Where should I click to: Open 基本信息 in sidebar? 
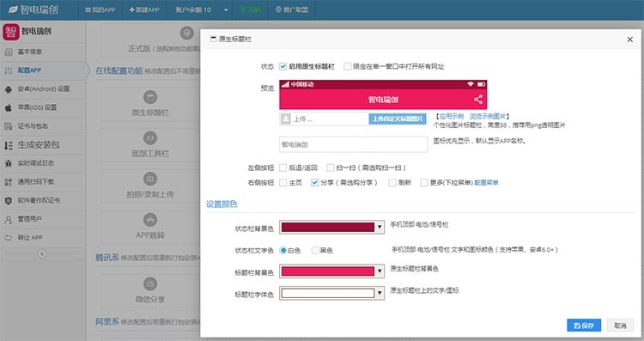[43, 52]
